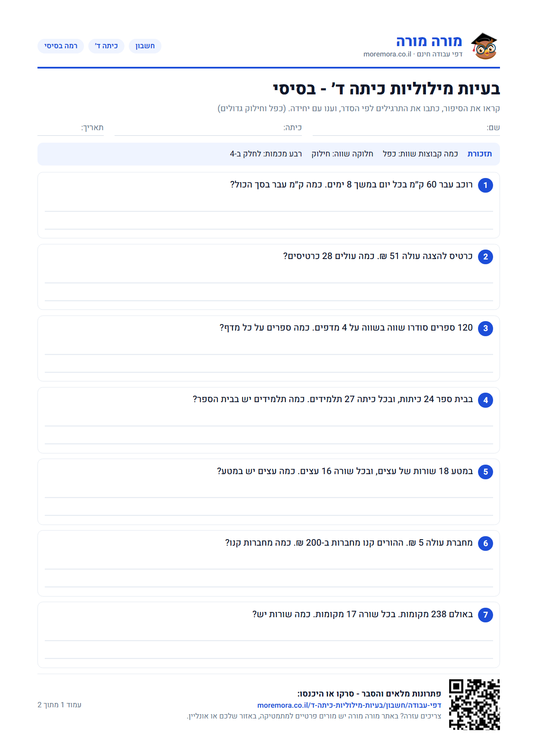Click the instructions line starting with קראו את הסיפור

359,108
